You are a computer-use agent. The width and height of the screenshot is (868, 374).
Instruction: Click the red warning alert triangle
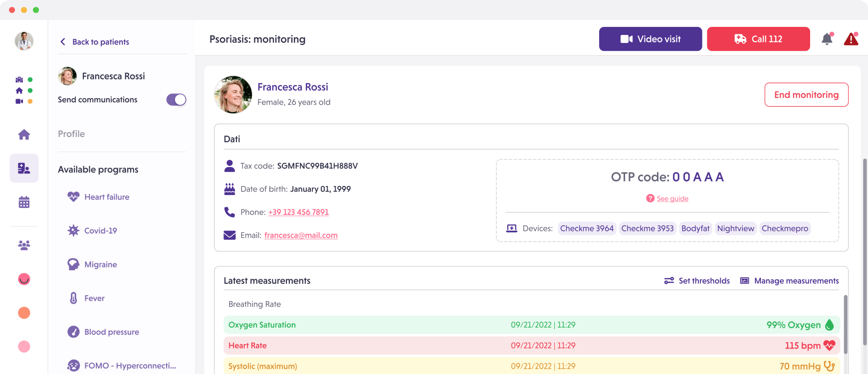pyautogui.click(x=851, y=39)
